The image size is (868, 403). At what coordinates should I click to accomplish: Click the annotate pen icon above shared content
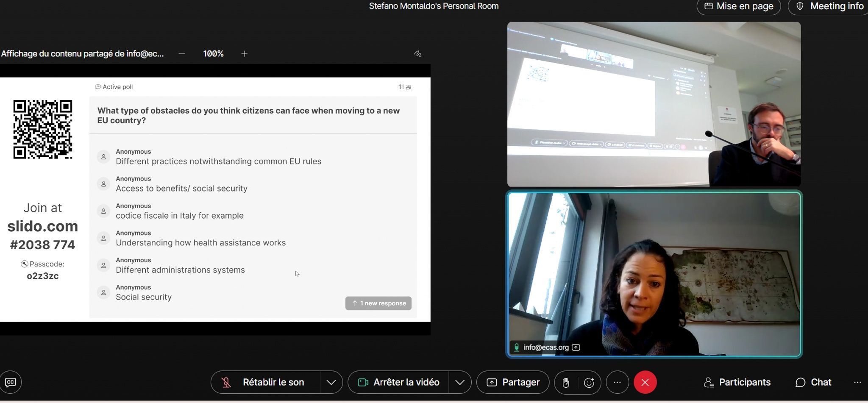(x=417, y=54)
